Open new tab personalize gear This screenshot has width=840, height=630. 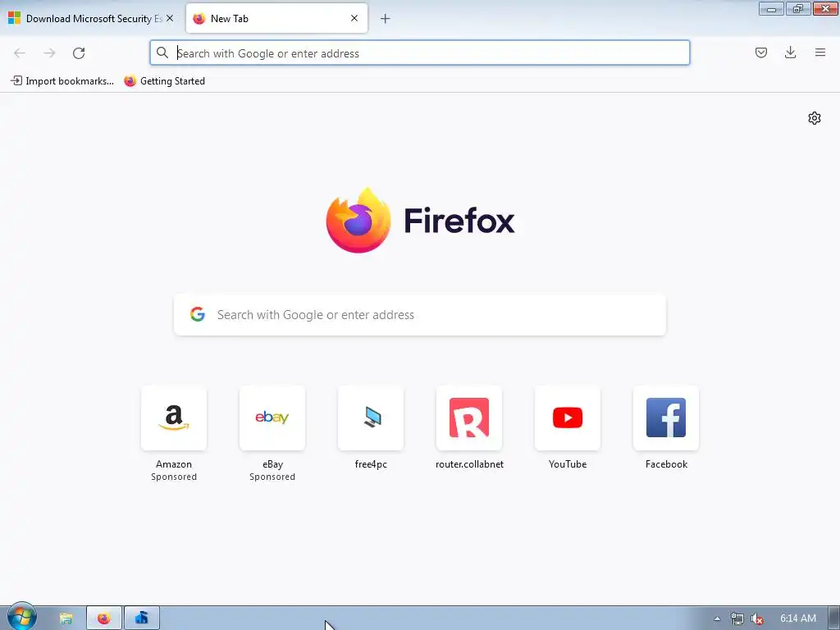click(x=815, y=118)
